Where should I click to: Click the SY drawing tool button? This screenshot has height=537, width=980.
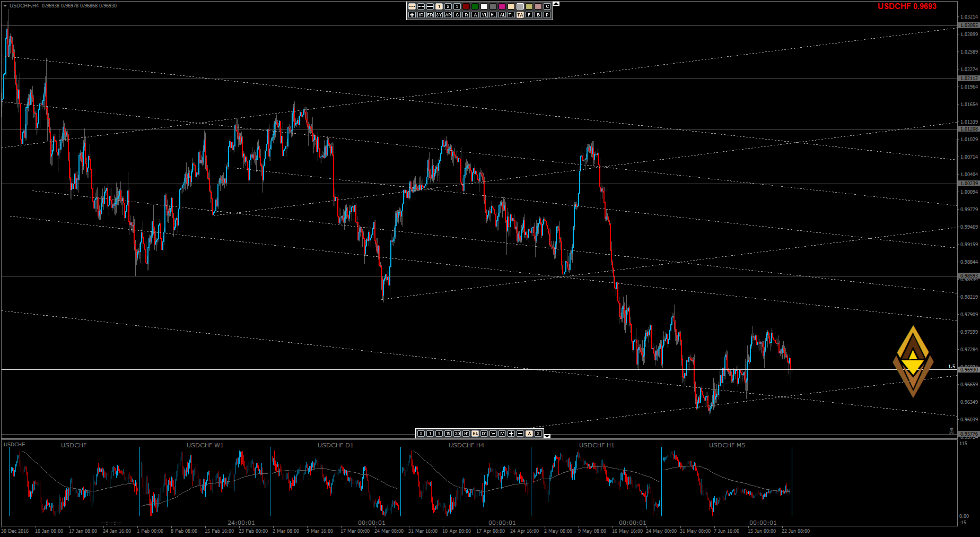(439, 15)
